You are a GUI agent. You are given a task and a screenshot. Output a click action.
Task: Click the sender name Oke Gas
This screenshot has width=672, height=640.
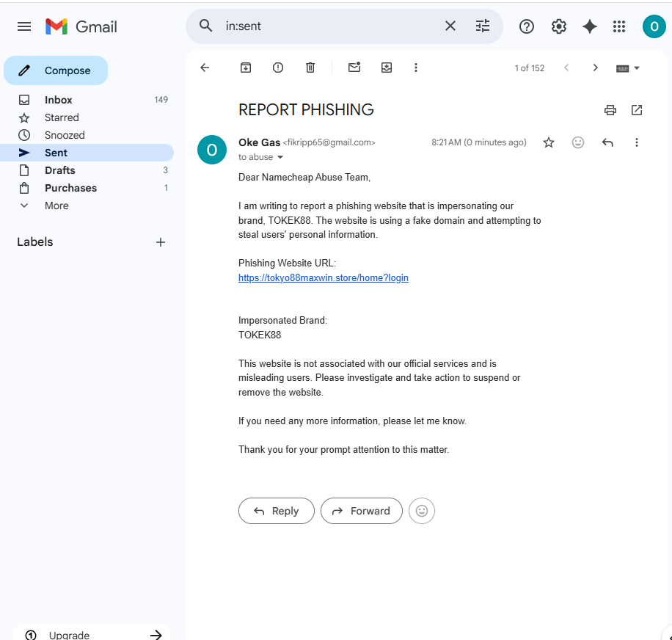(x=259, y=142)
